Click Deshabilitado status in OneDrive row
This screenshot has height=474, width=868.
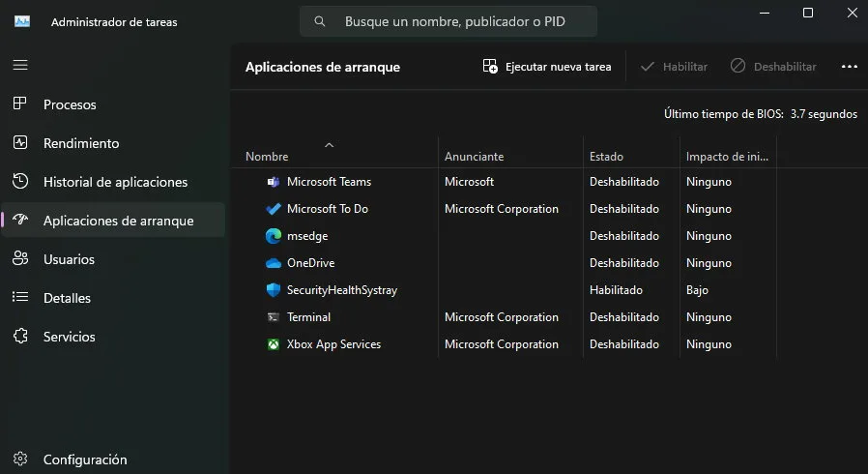(623, 263)
